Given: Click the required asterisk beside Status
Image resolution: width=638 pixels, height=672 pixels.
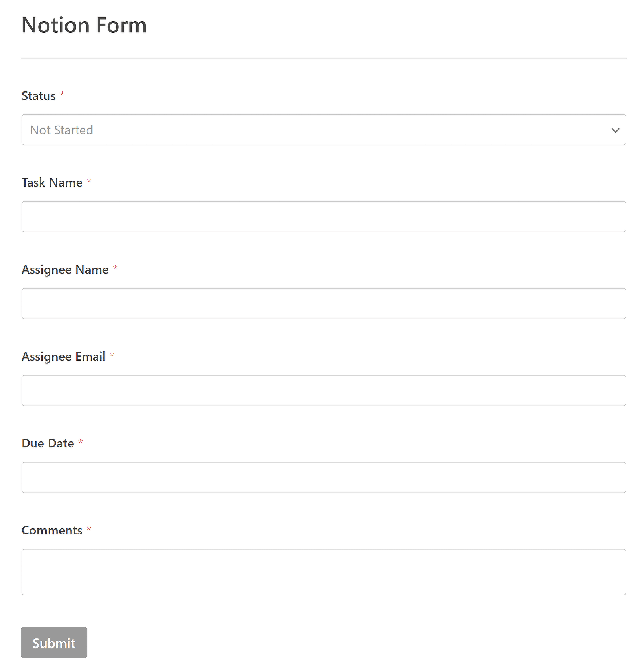Looking at the screenshot, I should (x=63, y=95).
